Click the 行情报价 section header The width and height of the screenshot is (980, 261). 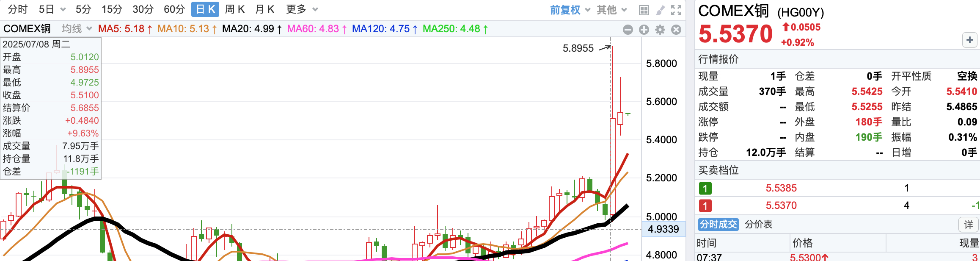click(x=718, y=59)
